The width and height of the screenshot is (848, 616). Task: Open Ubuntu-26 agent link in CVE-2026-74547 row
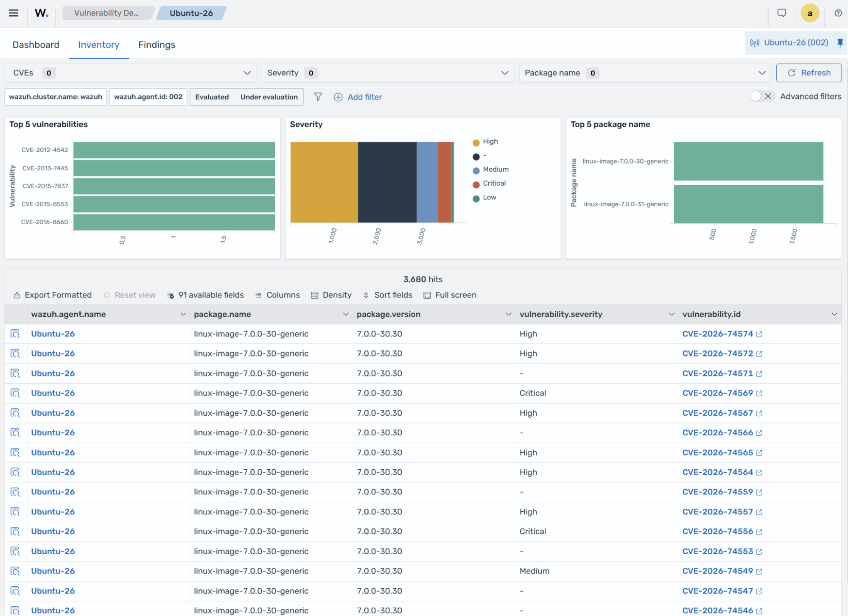pos(53,591)
